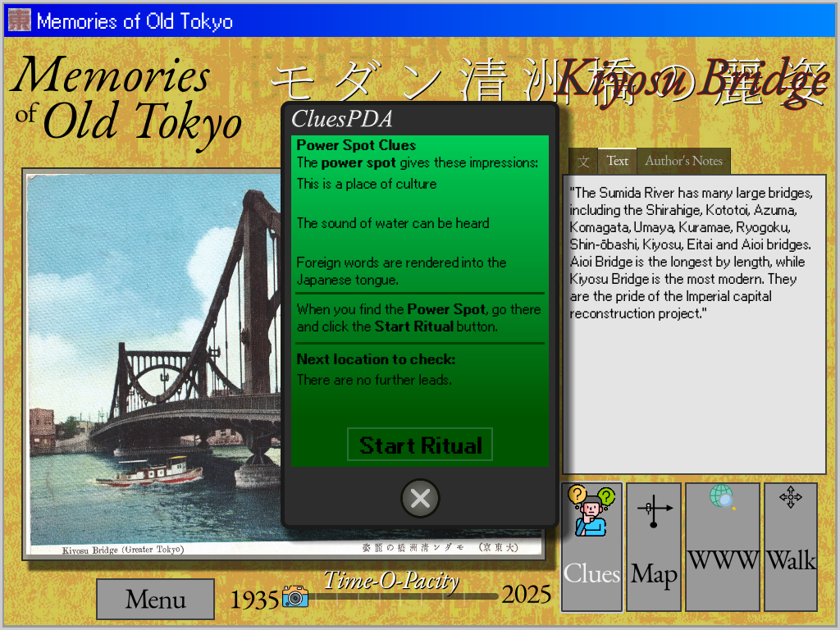Click the 'Power Spot Clues' heading
The image size is (840, 630).
pyautogui.click(x=356, y=145)
